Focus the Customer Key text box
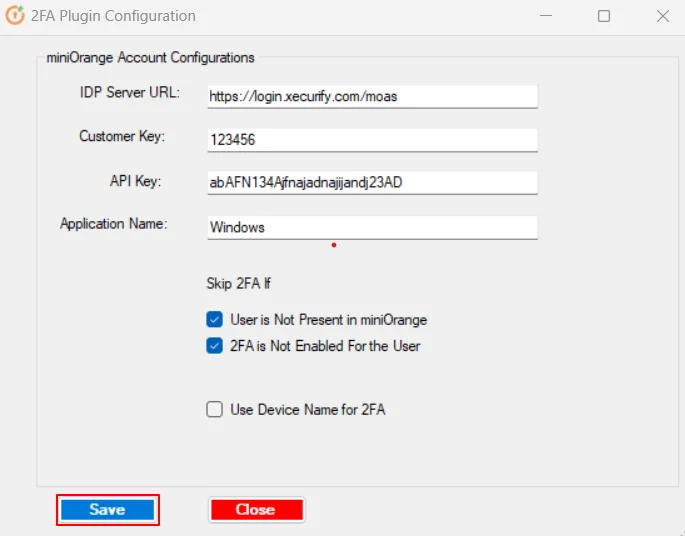 click(x=372, y=140)
